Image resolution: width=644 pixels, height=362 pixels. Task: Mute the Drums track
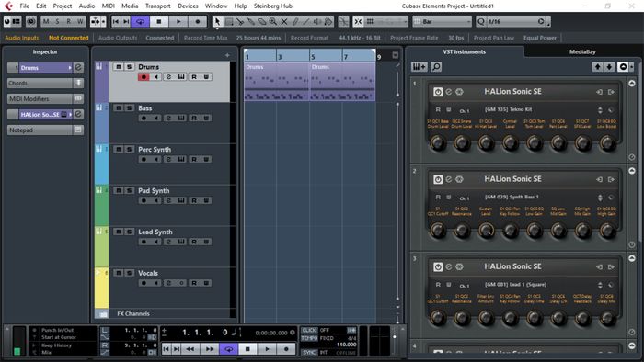click(119, 66)
